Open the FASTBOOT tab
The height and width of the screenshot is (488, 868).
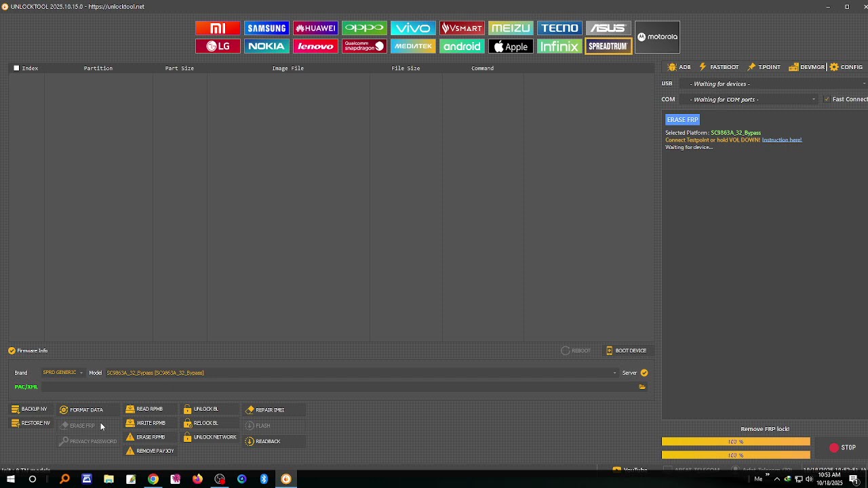(719, 67)
